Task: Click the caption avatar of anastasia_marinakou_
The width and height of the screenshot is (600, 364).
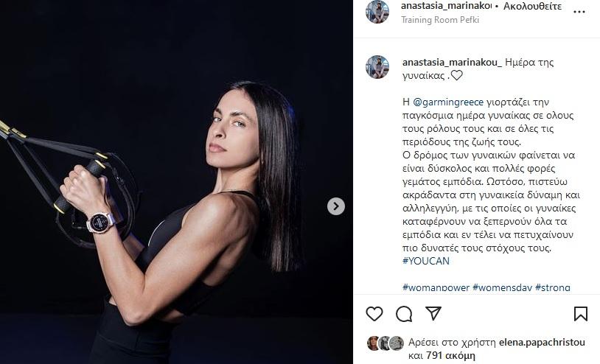Action: click(377, 67)
